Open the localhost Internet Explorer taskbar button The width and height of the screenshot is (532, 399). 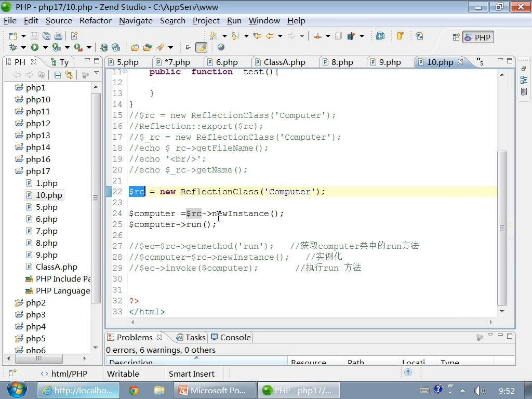(x=78, y=391)
